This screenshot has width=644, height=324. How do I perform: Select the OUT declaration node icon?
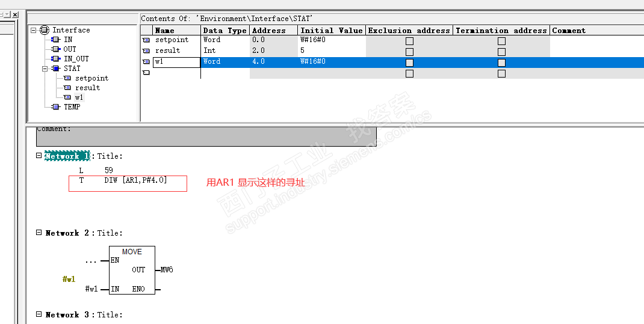[x=55, y=49]
